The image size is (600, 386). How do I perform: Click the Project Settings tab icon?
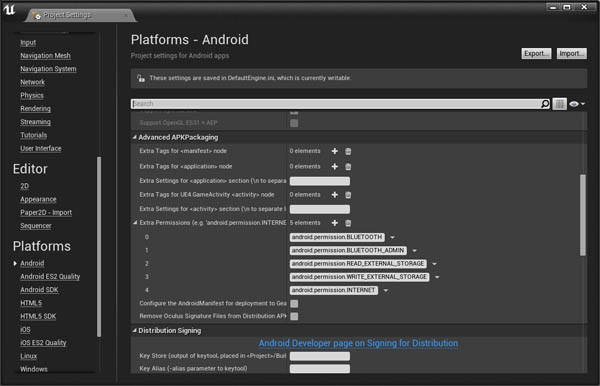coord(37,15)
